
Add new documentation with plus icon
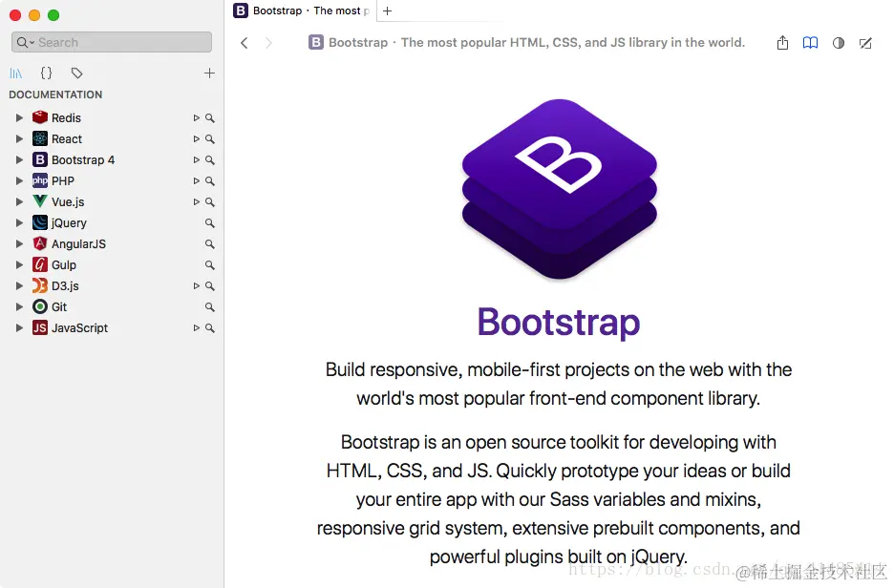pyautogui.click(x=209, y=73)
